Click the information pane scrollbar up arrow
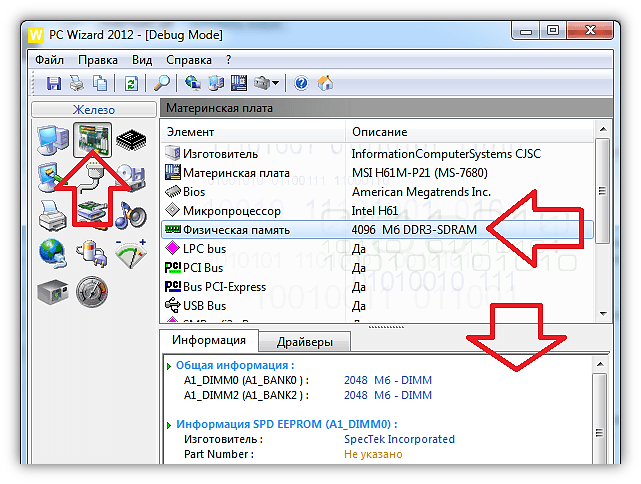Screen dimensions: 641x484 (x=600, y=364)
